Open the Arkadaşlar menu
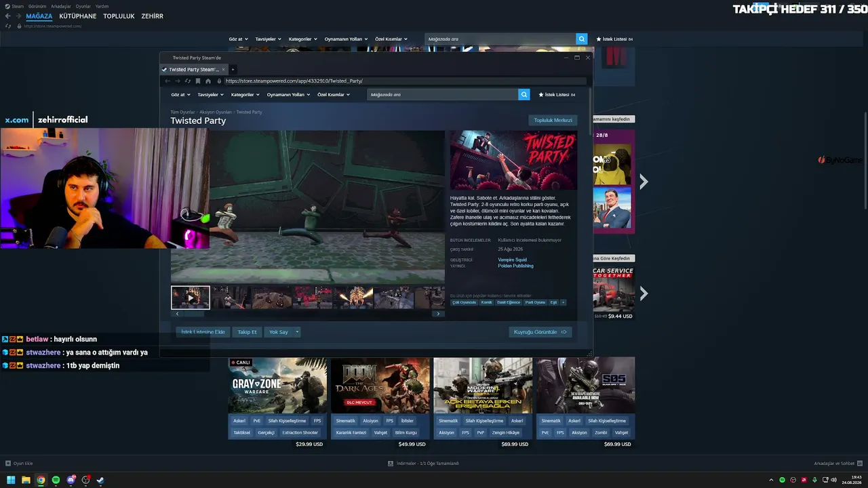This screenshot has width=868, height=488. pyautogui.click(x=60, y=6)
